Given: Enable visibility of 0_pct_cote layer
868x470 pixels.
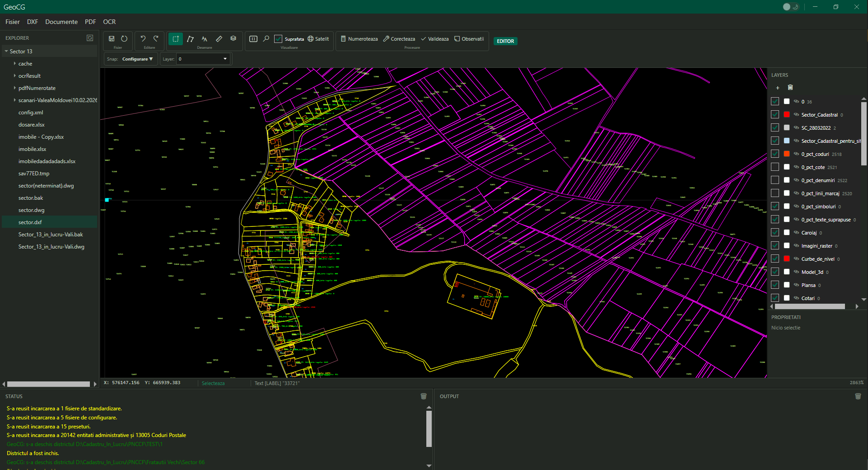Looking at the screenshot, I should (x=775, y=167).
